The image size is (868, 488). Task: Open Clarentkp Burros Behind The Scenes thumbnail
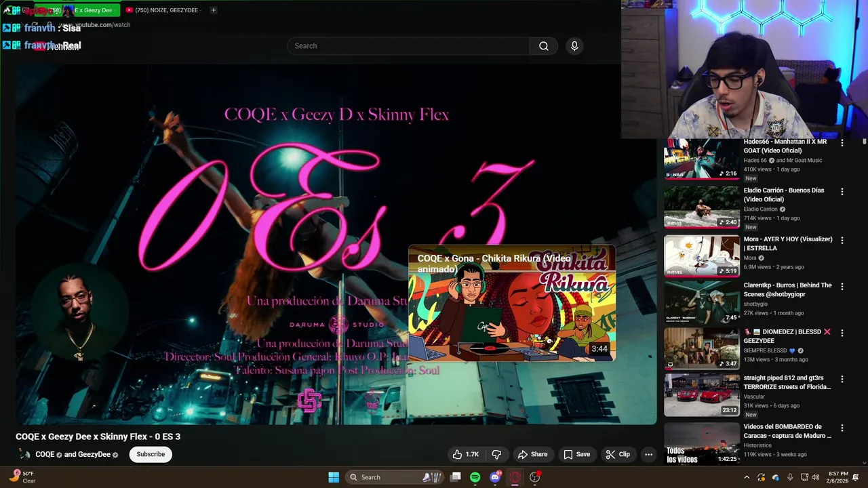pos(702,302)
